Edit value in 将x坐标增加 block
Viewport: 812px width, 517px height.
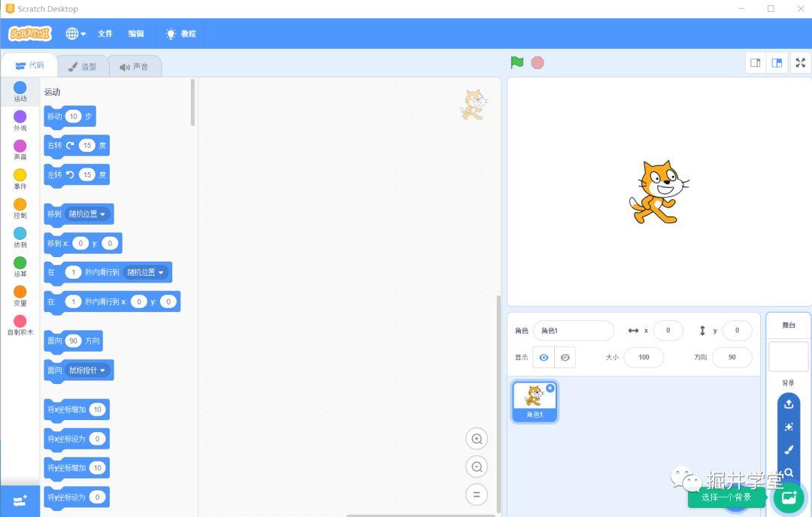click(x=97, y=410)
